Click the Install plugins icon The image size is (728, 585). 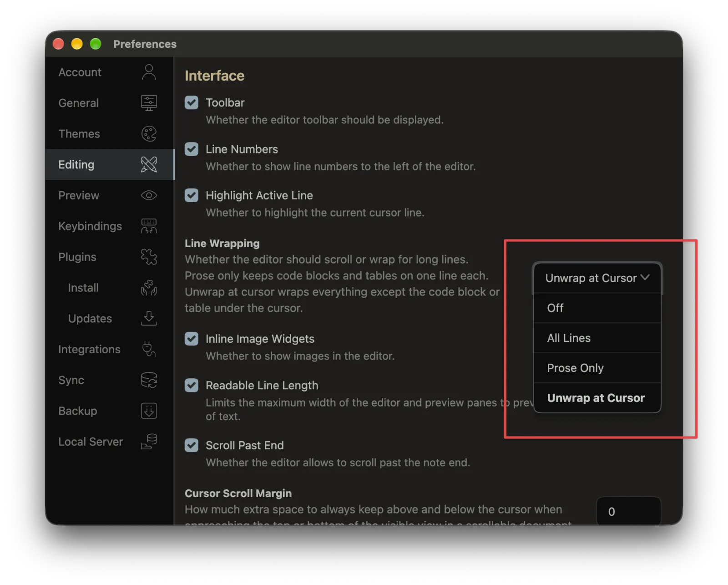coord(149,288)
